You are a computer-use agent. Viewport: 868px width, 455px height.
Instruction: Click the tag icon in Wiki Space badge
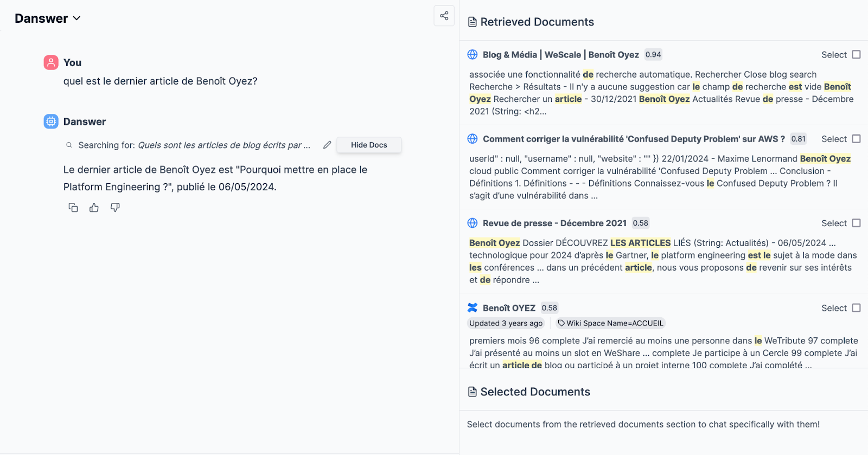coord(561,323)
